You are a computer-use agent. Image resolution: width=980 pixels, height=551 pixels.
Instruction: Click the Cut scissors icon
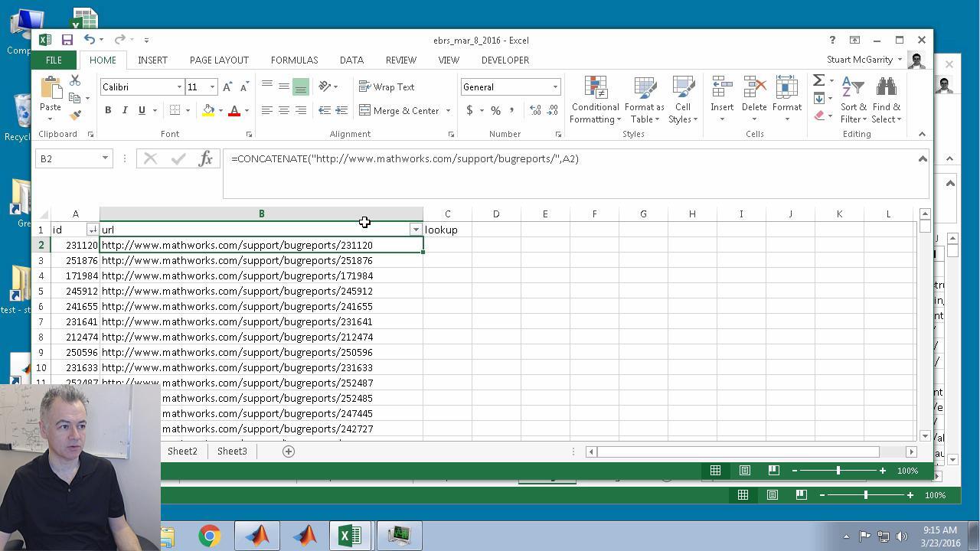[75, 80]
